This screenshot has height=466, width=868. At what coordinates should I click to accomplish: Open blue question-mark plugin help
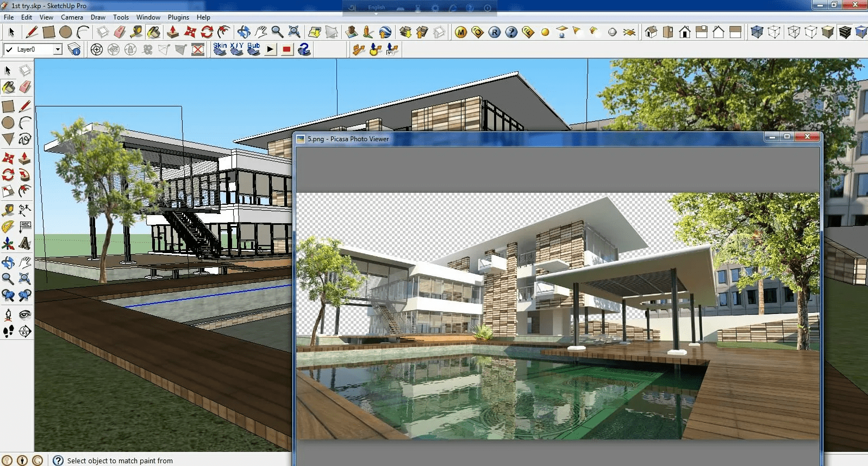(x=304, y=49)
